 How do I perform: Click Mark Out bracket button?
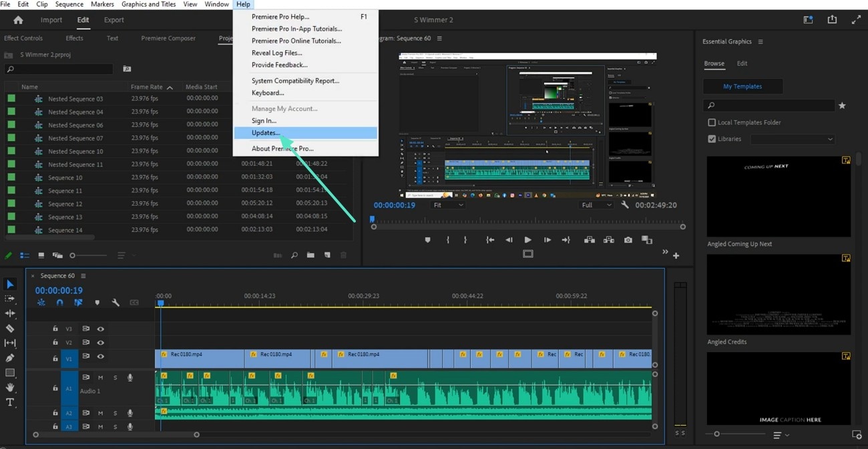(465, 240)
